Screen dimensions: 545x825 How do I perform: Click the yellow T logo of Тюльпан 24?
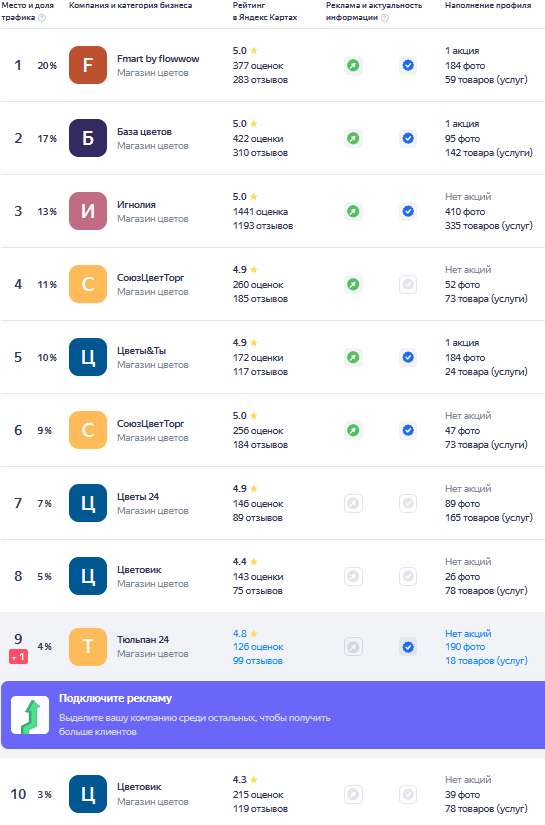click(88, 647)
